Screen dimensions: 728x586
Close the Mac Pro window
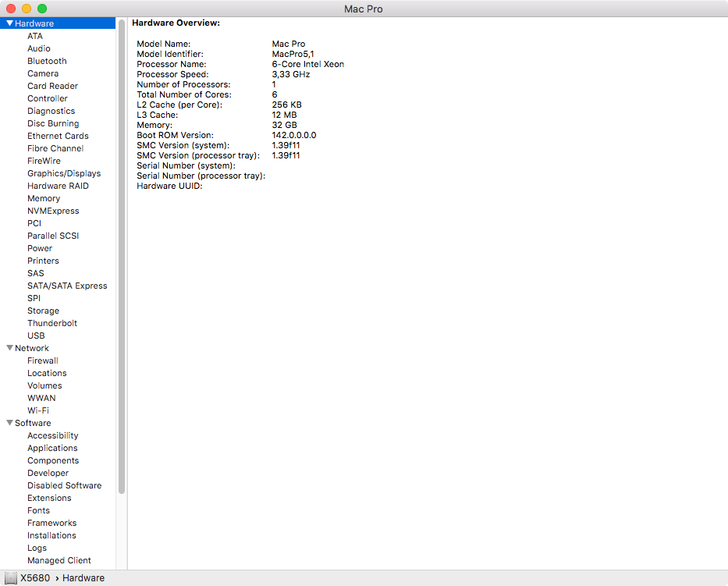click(x=11, y=9)
